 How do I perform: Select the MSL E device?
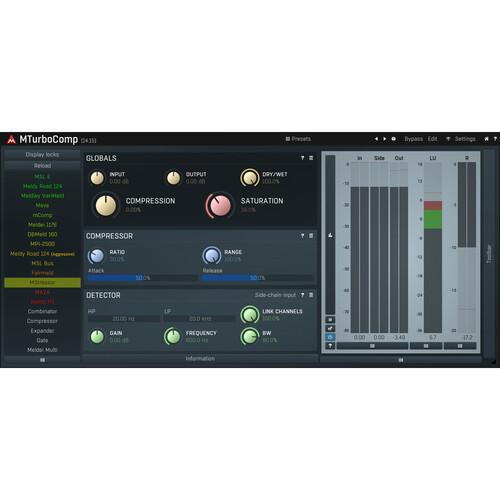42,177
